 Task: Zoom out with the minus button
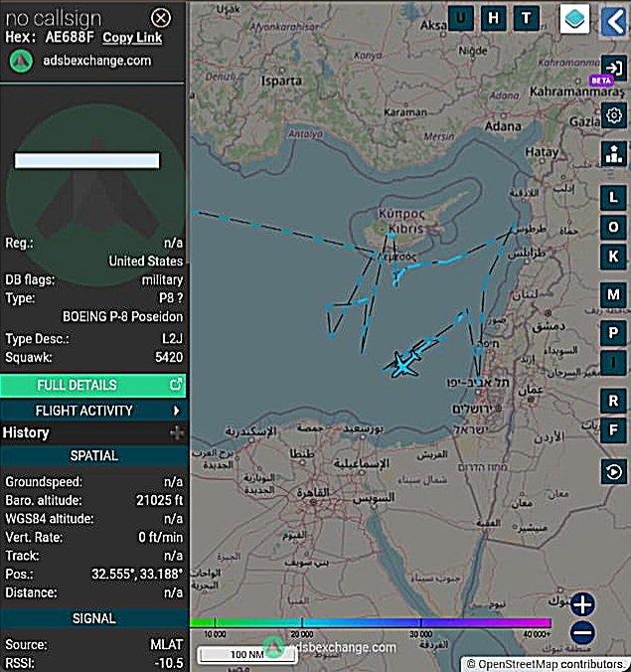pyautogui.click(x=582, y=632)
